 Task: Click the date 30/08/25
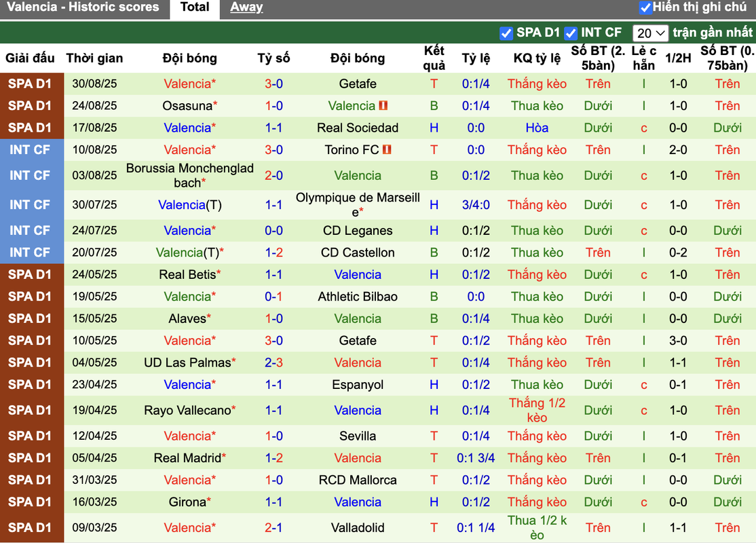tap(94, 84)
